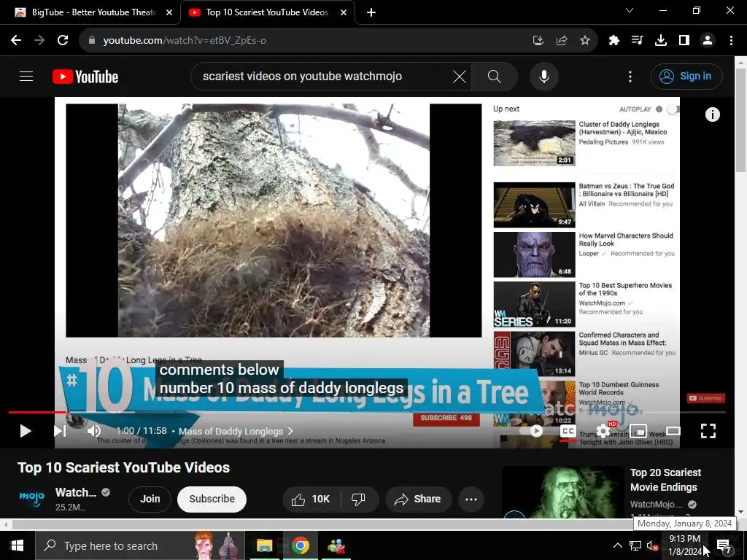Open Top 20 Scariest Movie Endings thumbnail
The image size is (747, 560).
tap(563, 492)
